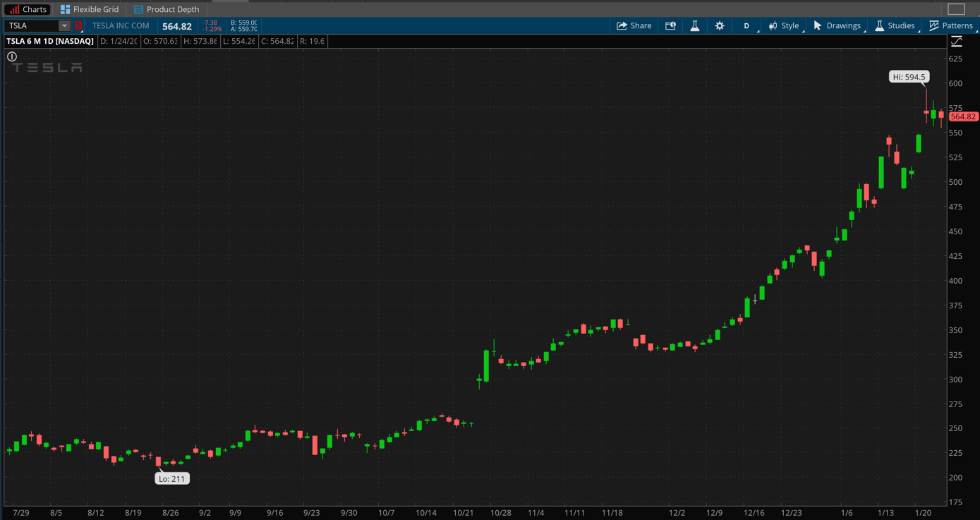Viewport: 980px width, 520px height.
Task: Click the 'TESLA INC COM' company name
Action: click(x=121, y=25)
